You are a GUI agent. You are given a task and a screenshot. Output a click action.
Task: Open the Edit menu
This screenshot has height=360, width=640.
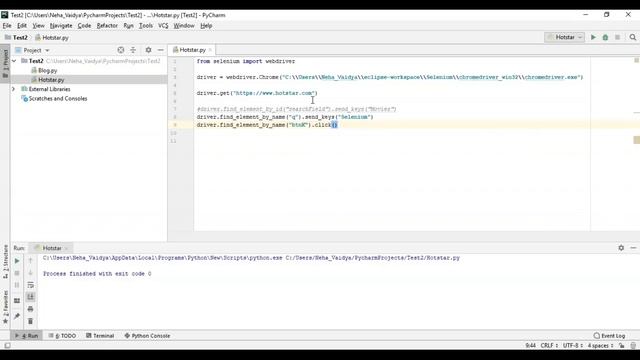coord(22,25)
